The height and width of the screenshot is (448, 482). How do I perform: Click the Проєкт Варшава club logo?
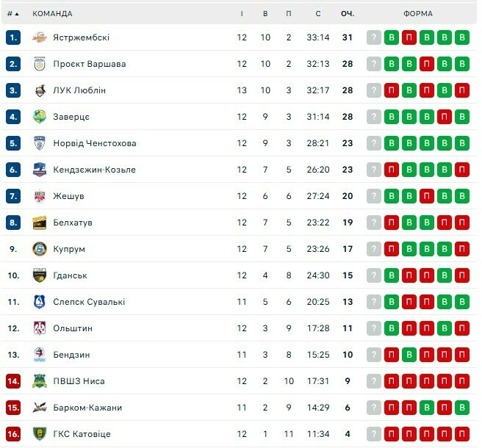40,64
